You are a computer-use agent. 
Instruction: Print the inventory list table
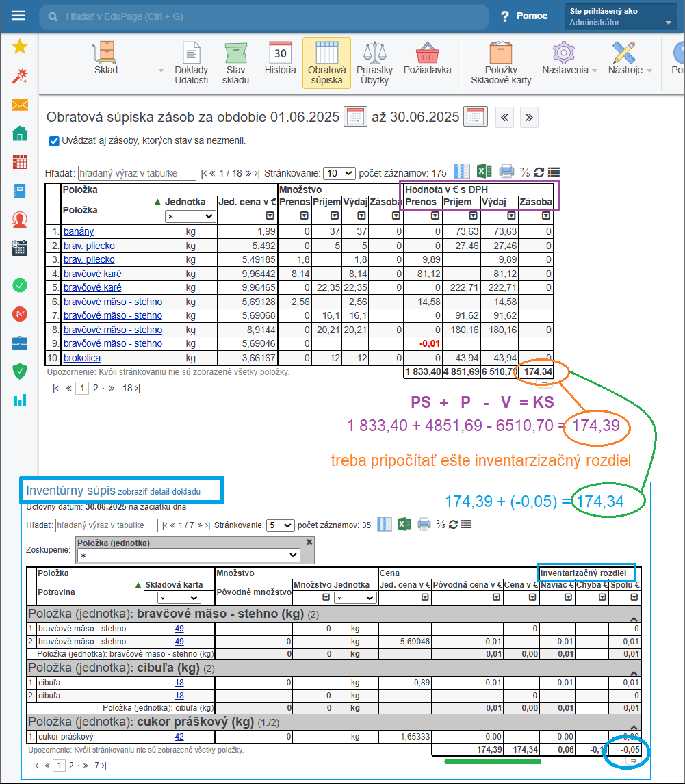point(424,524)
